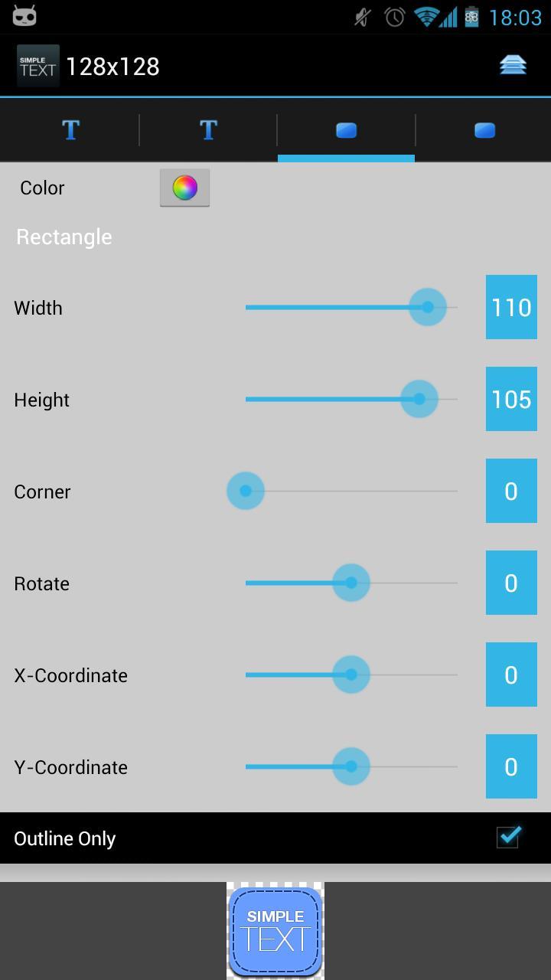Click the Y-Coordinate slider handle
551x980 pixels.
351,766
